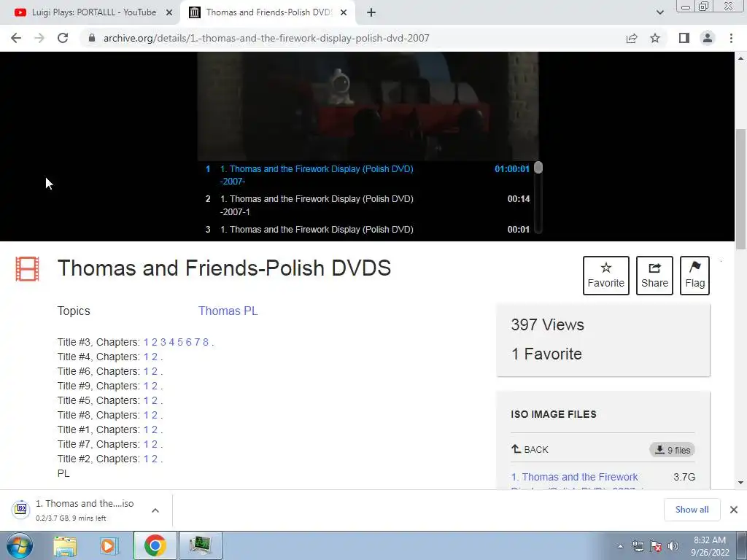Click the playlist scrollbar handle
The height and width of the screenshot is (560, 747).
(538, 168)
